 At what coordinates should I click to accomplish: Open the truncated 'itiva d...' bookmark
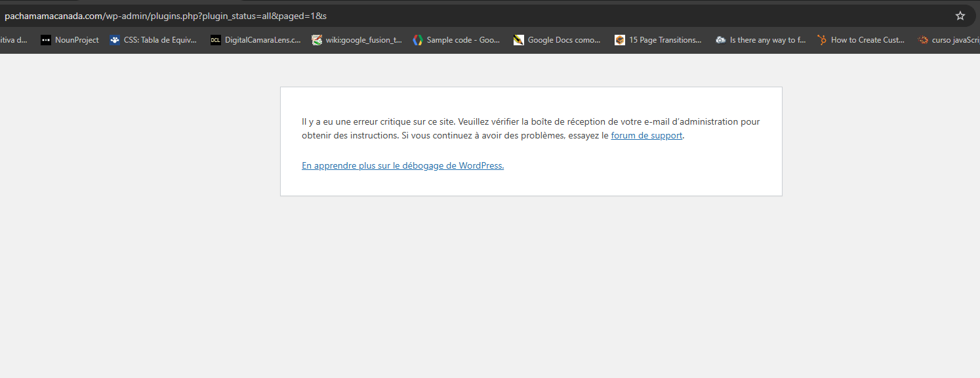pyautogui.click(x=14, y=40)
